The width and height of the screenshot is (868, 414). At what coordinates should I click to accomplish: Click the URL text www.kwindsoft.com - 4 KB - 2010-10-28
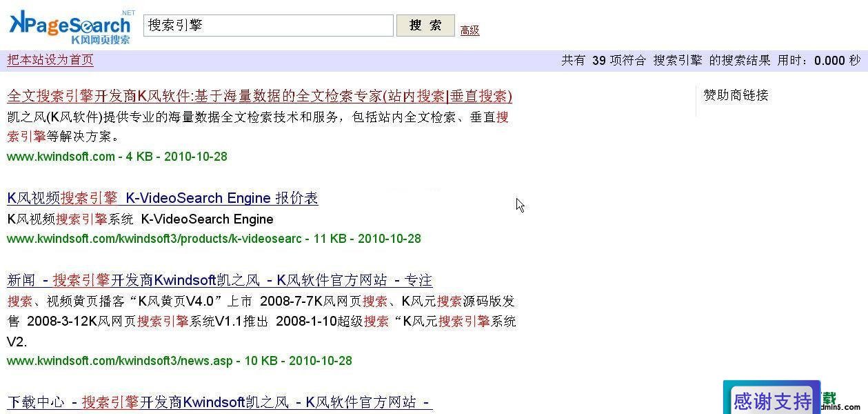[x=117, y=157]
